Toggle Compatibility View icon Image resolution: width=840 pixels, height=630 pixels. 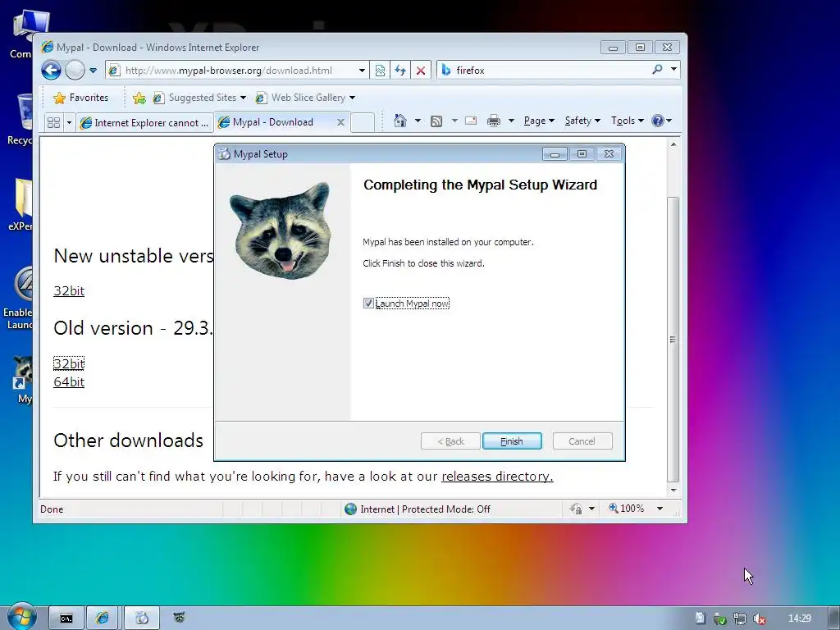point(380,71)
